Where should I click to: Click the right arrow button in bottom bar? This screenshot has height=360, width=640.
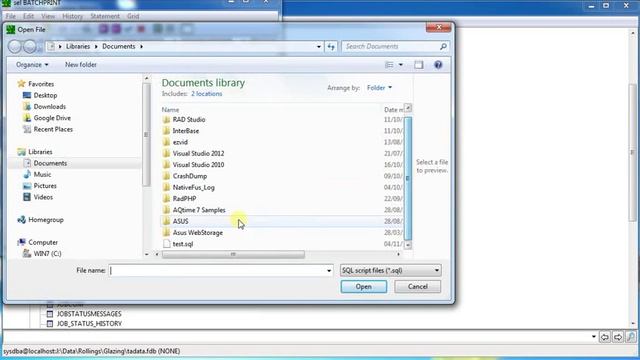coord(618,337)
